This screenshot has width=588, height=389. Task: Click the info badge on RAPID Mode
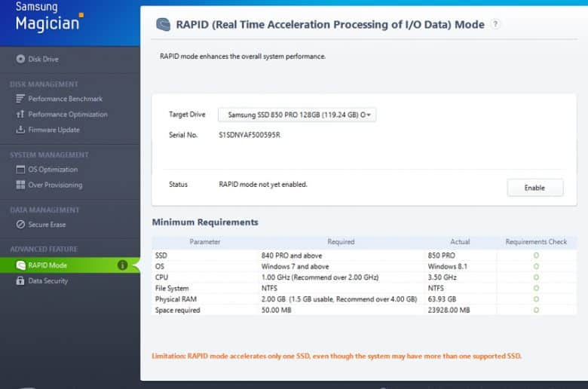tap(122, 265)
